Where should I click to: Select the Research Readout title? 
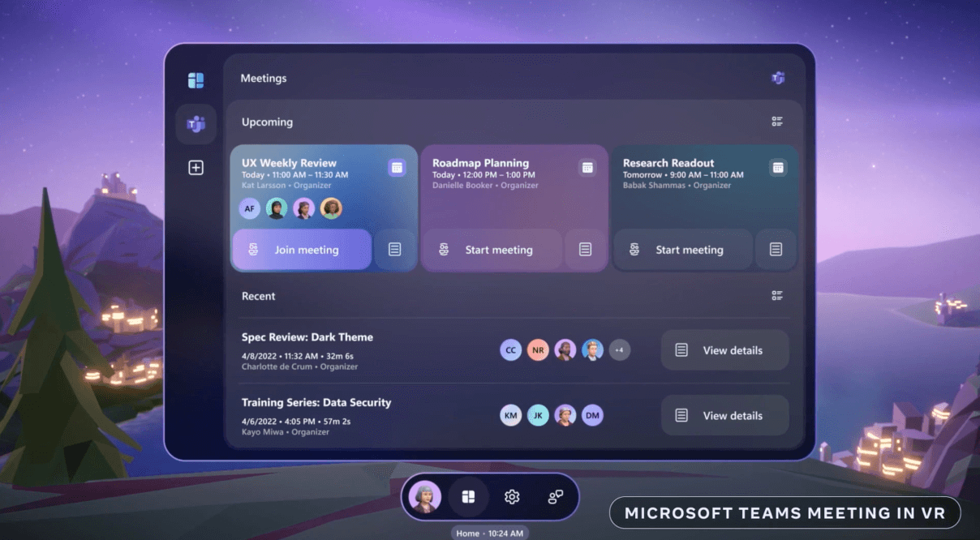pos(668,163)
